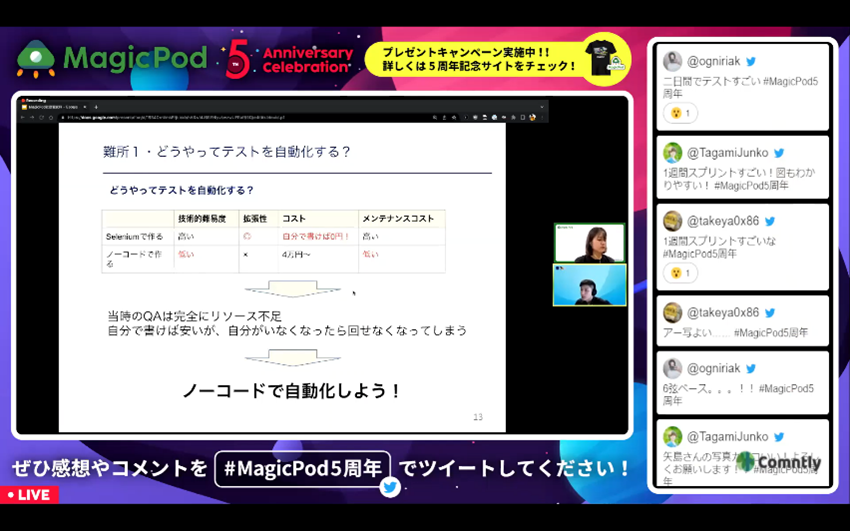Click Twitter bird beside 1週間スプリント @TagamiJunko tweet
Viewport: 850px width, 531px height.
click(x=779, y=153)
